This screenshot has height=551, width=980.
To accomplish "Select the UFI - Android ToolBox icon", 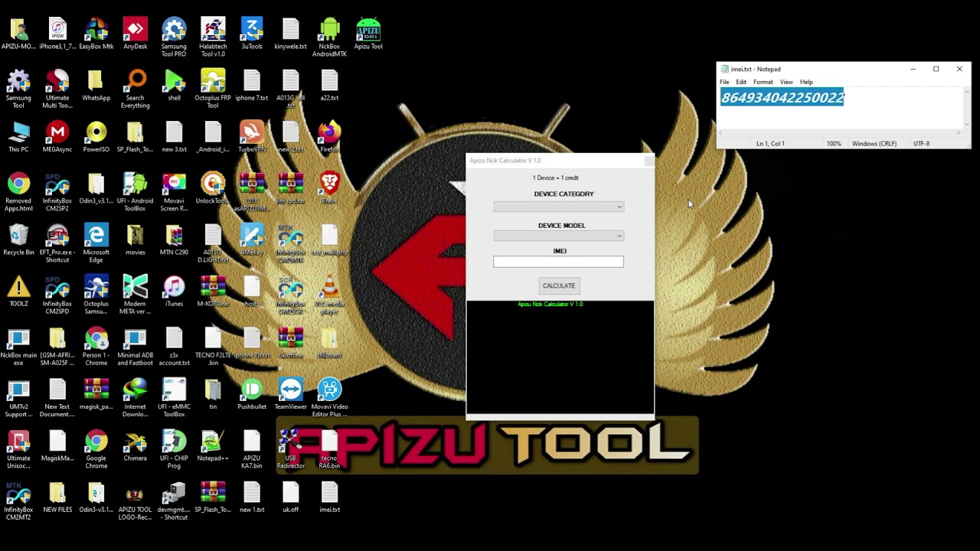I will click(x=135, y=193).
